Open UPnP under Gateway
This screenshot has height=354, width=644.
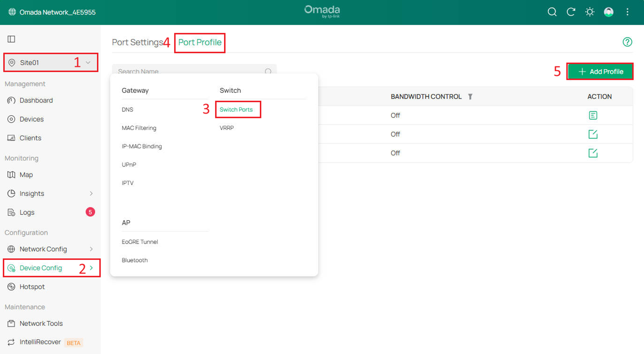click(129, 165)
